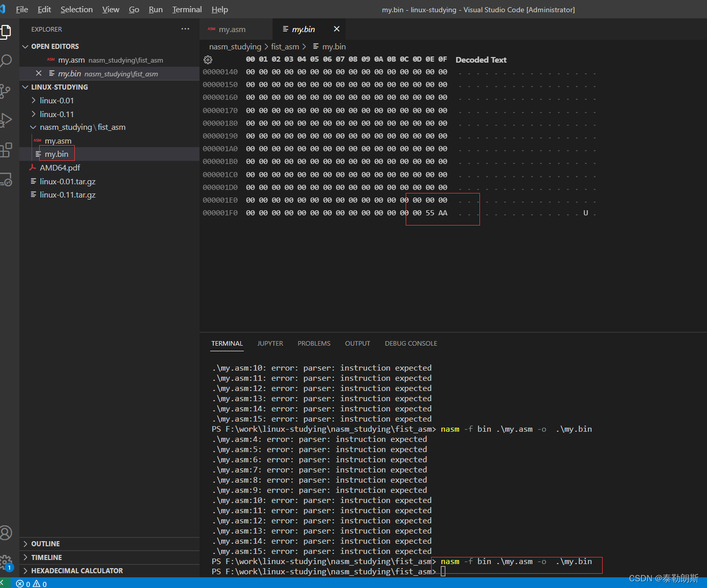Screen dimensions: 707x588
Task: Click nasm_studying in the breadcrumb
Action: (x=235, y=46)
